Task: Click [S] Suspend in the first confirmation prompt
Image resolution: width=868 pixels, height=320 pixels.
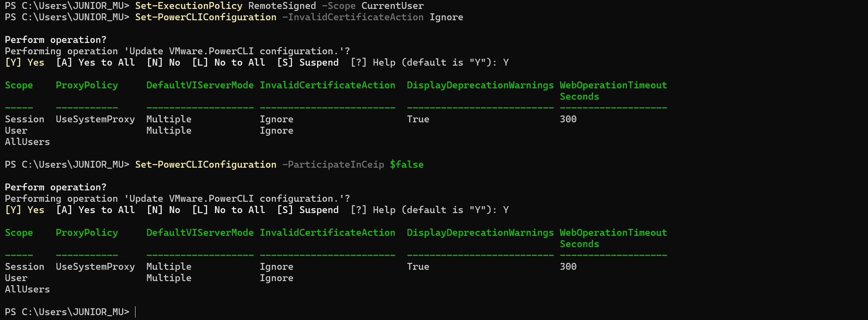Action: pyautogui.click(x=308, y=63)
